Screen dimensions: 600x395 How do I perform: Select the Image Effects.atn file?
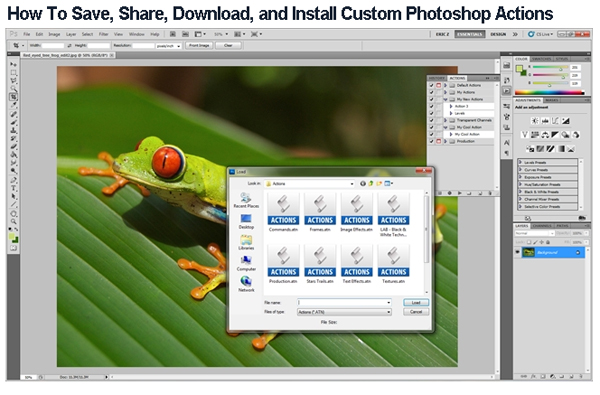click(x=356, y=212)
